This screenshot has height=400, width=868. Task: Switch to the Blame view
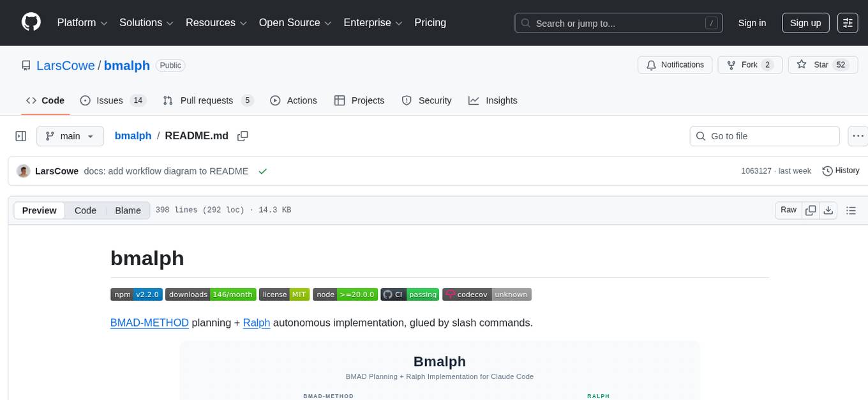pyautogui.click(x=128, y=210)
